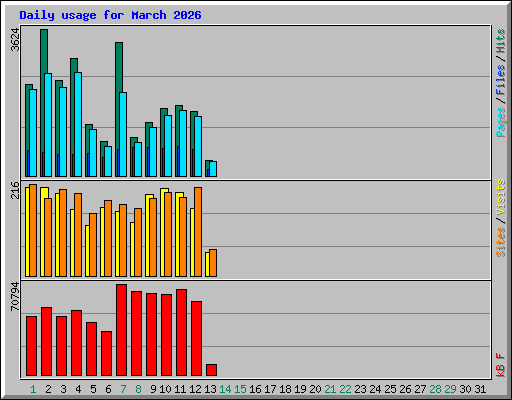Click day 30 on the x-axis
This screenshot has width=512, height=400.
click(465, 389)
